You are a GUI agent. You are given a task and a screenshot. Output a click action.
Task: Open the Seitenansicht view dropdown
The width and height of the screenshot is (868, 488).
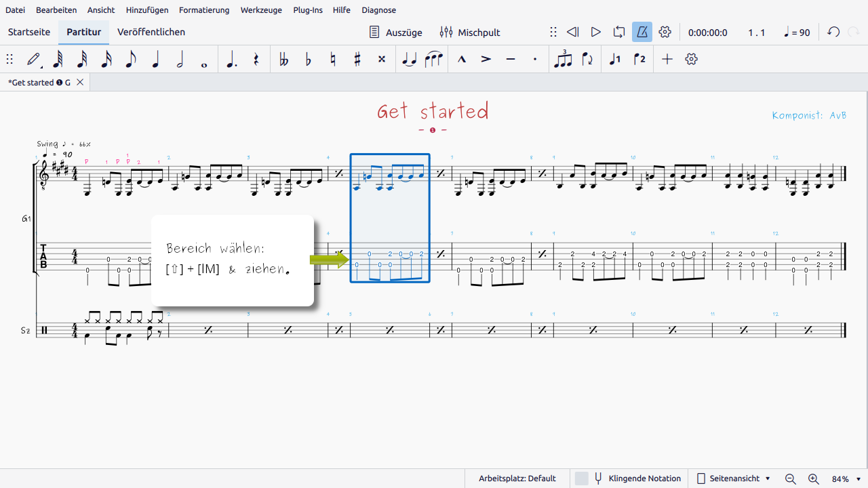(734, 479)
